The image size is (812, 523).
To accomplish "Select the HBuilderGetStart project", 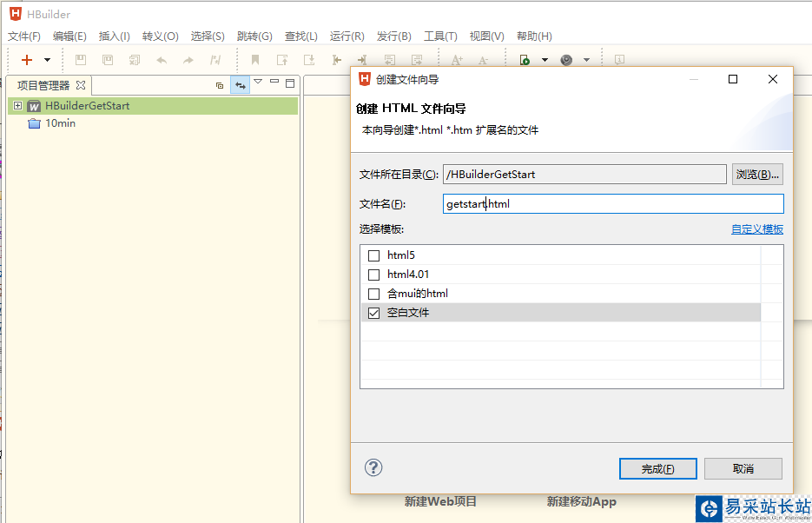I will (87, 106).
